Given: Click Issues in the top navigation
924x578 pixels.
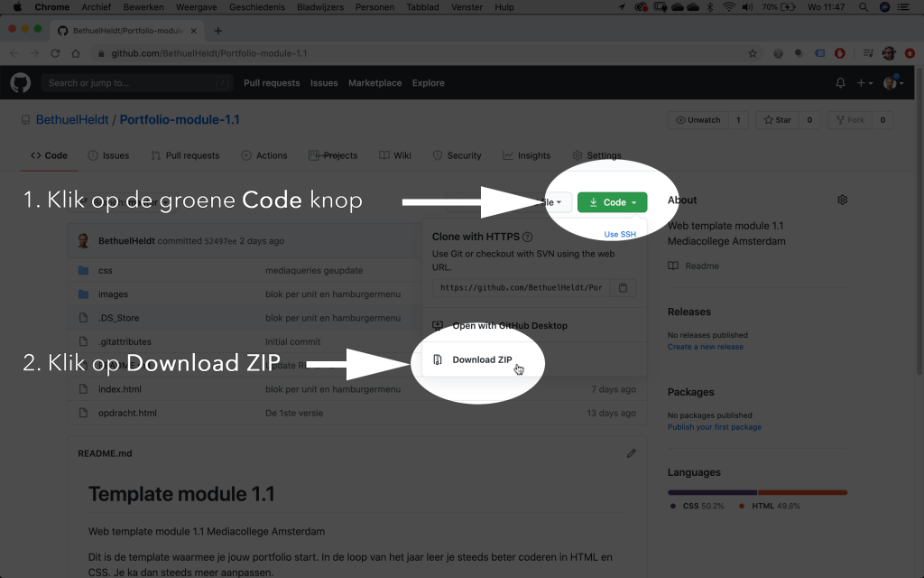Looking at the screenshot, I should click(324, 83).
